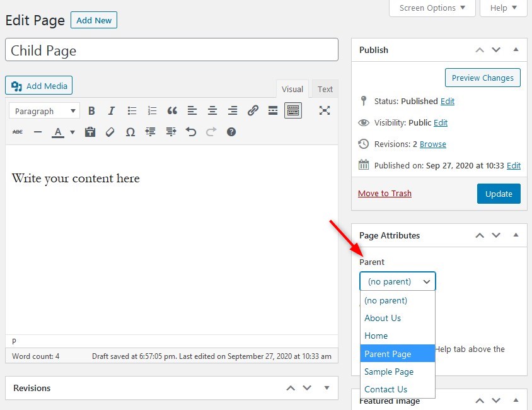This screenshot has height=410, width=532.
Task: Select the Add Media button
Action: (38, 85)
